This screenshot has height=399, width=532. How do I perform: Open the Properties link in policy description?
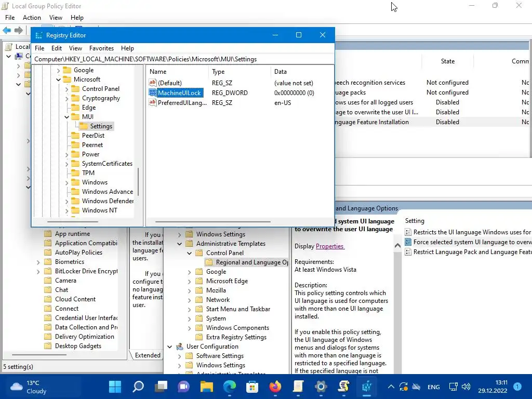(330, 246)
